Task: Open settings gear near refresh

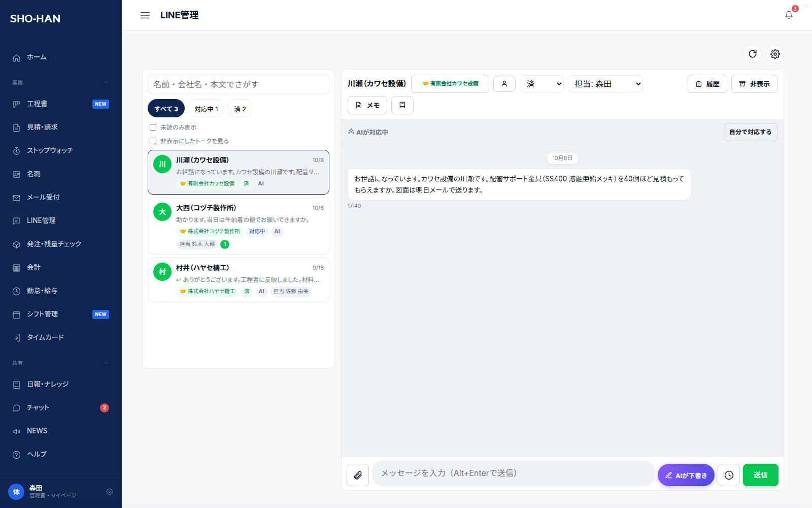Action: pos(775,54)
